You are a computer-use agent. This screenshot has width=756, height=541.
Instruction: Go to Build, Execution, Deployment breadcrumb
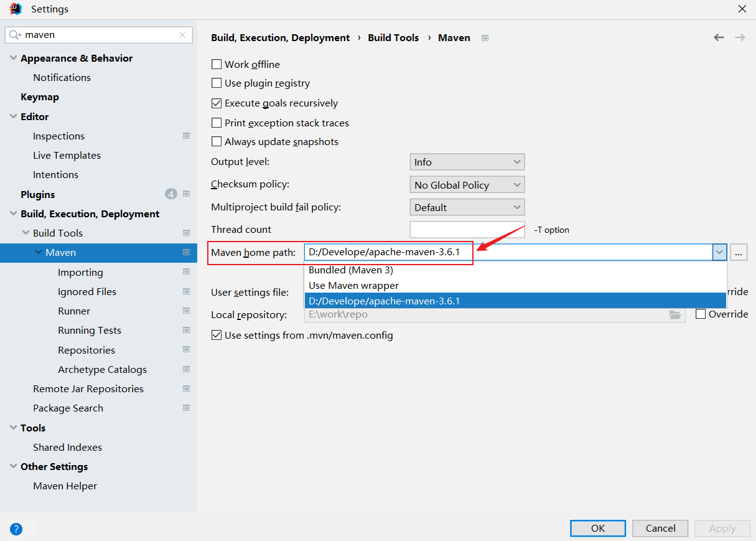281,37
